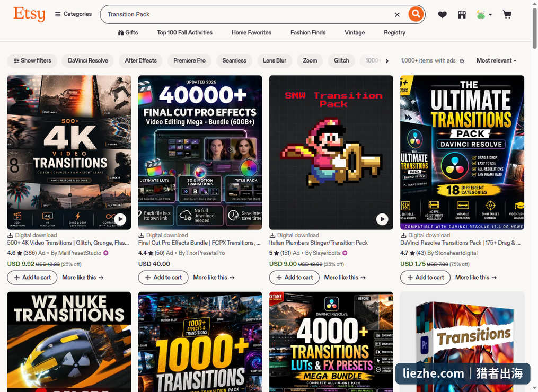Viewport: 538px width, 392px height.
Task: Expand the account avatar dropdown
Action: [484, 14]
